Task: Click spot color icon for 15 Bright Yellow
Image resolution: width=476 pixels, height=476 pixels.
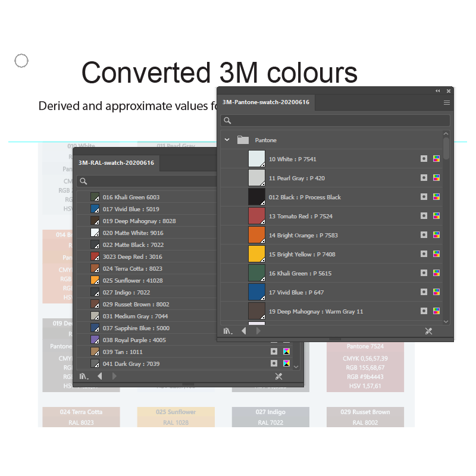Action: pos(424,254)
